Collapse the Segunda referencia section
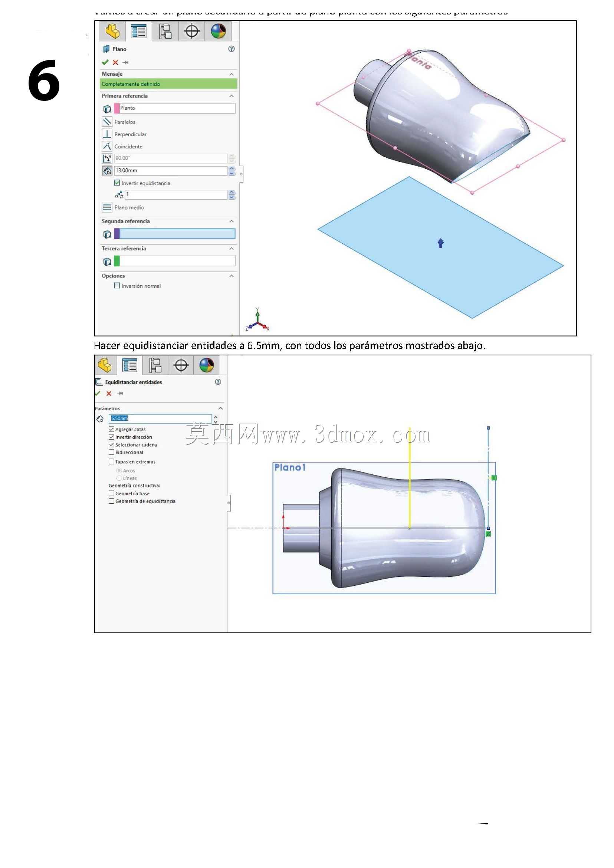Image resolution: width=614 pixels, height=868 pixels. coord(232,221)
